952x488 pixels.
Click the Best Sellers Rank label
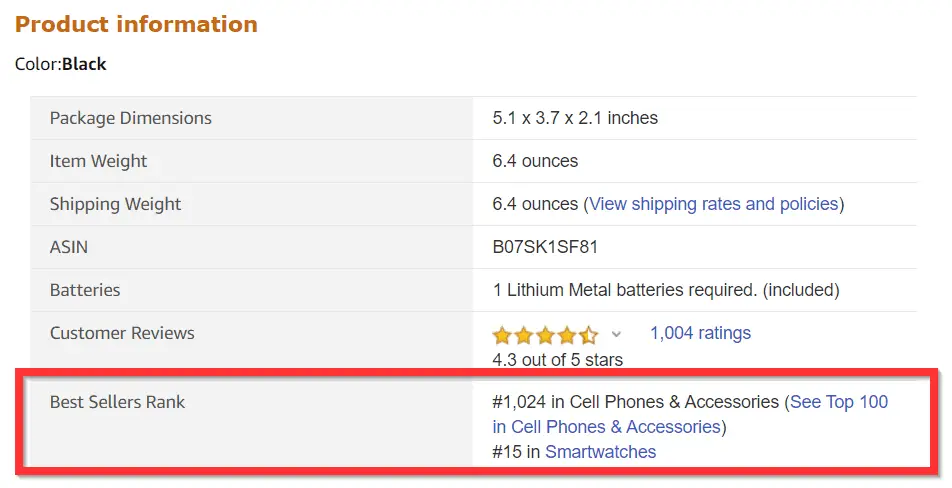[117, 402]
